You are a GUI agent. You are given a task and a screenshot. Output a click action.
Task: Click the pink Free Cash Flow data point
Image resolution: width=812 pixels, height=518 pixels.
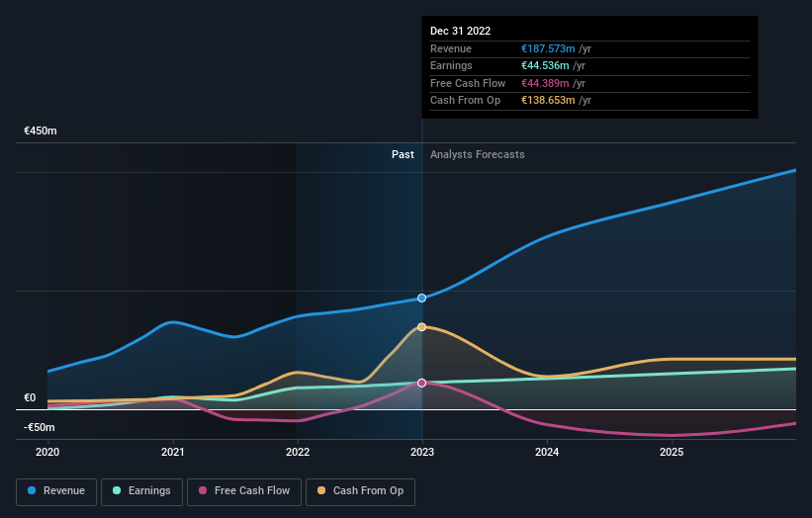click(x=422, y=383)
